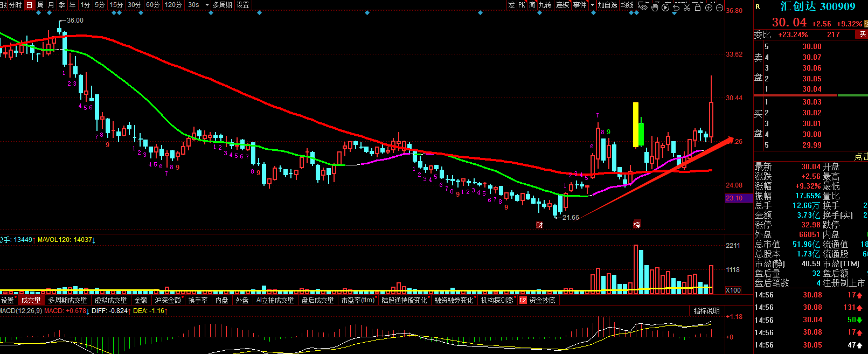Select the 沪深金额 indicator tab

pyautogui.click(x=168, y=300)
